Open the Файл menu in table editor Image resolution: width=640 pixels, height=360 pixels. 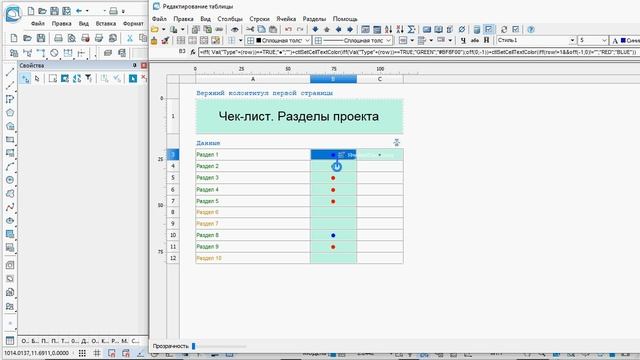(x=159, y=19)
